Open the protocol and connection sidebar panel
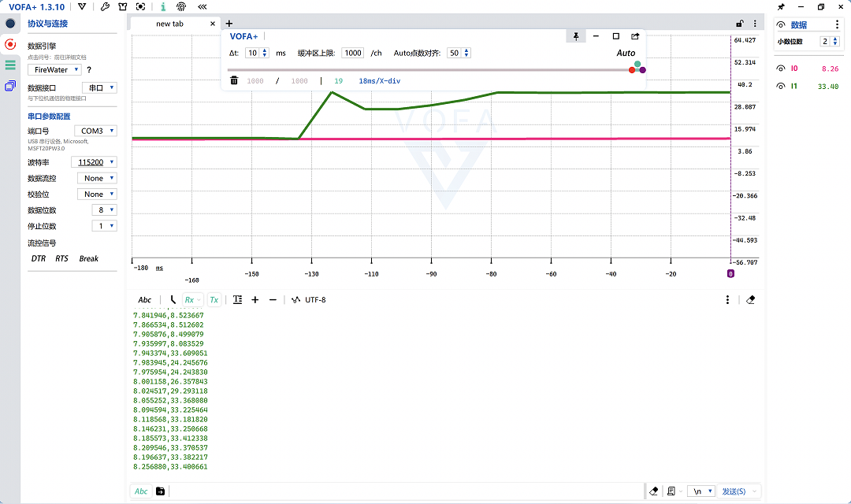Viewport: 851px width, 504px height. (x=10, y=44)
